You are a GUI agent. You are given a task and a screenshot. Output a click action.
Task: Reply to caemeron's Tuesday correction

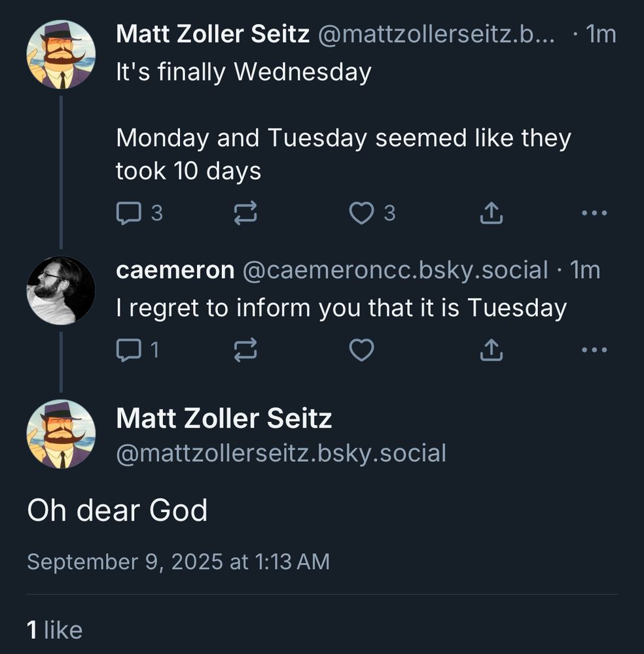[x=128, y=349]
